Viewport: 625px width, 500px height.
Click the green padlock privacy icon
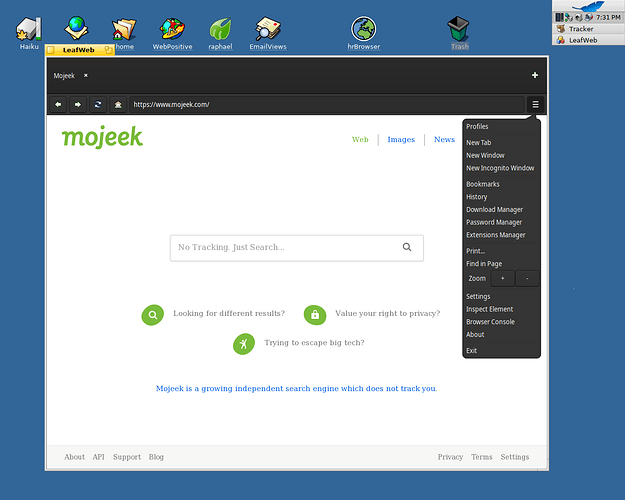point(315,315)
